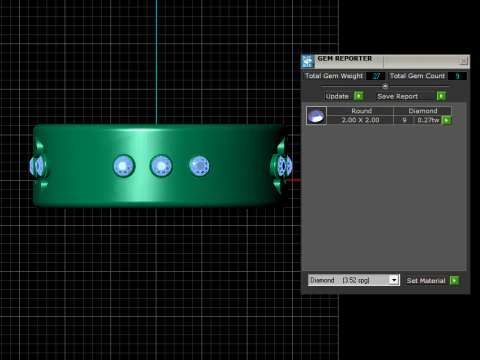
Task: Click the 2.00 X 2.00 size cell
Action: point(360,120)
